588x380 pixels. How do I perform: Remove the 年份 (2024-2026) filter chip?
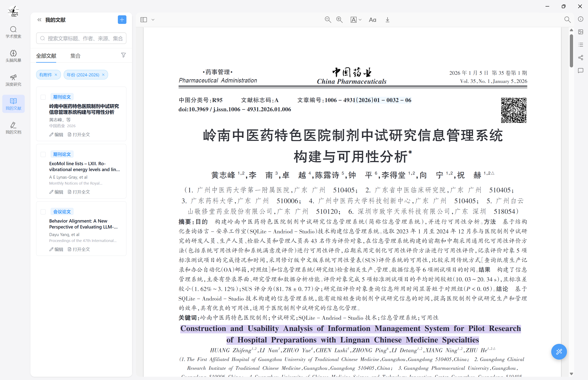click(103, 75)
